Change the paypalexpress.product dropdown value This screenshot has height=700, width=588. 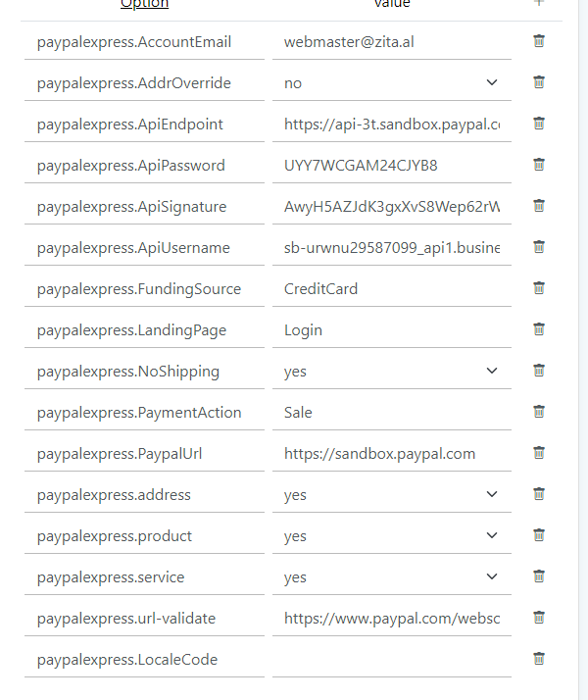pos(392,536)
